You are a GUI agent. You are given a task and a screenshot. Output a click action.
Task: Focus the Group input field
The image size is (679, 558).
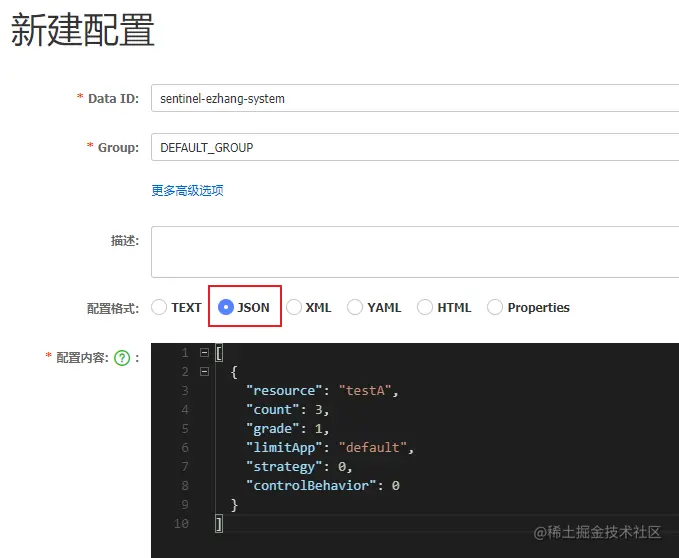[415, 147]
